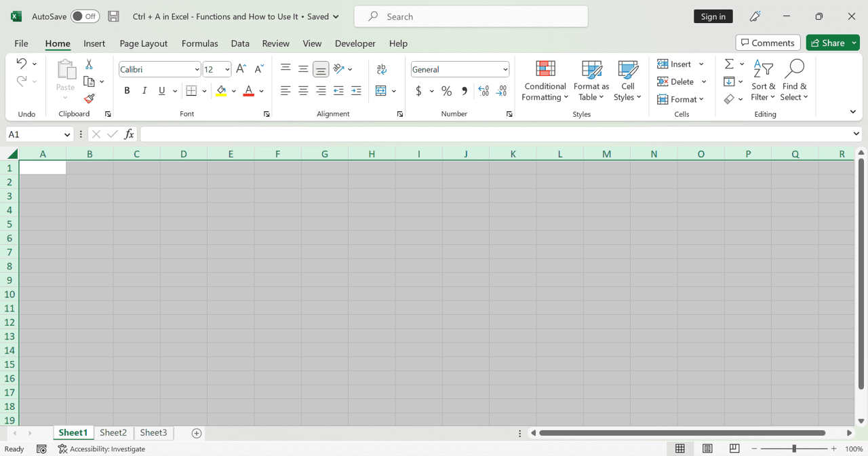Click the Cut scissors icon

[89, 64]
